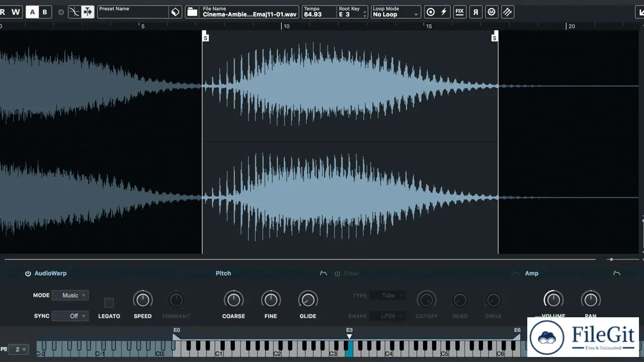Toggle the Read automation R button

tap(4, 12)
